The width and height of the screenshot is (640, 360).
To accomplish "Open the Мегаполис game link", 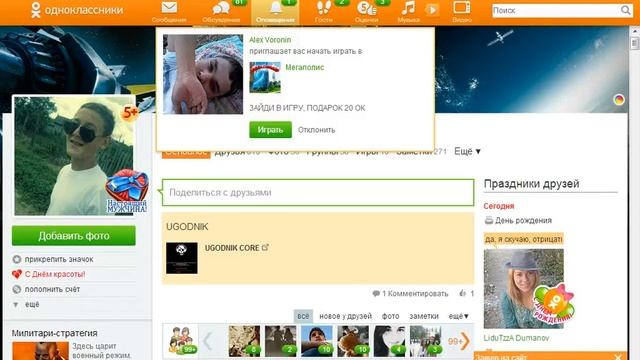I will pyautogui.click(x=304, y=67).
